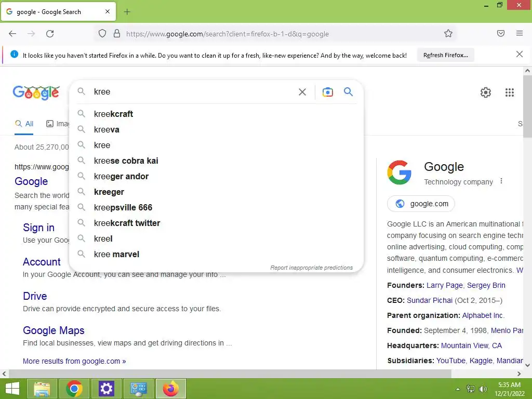Open the Account sitelink

pos(42,262)
